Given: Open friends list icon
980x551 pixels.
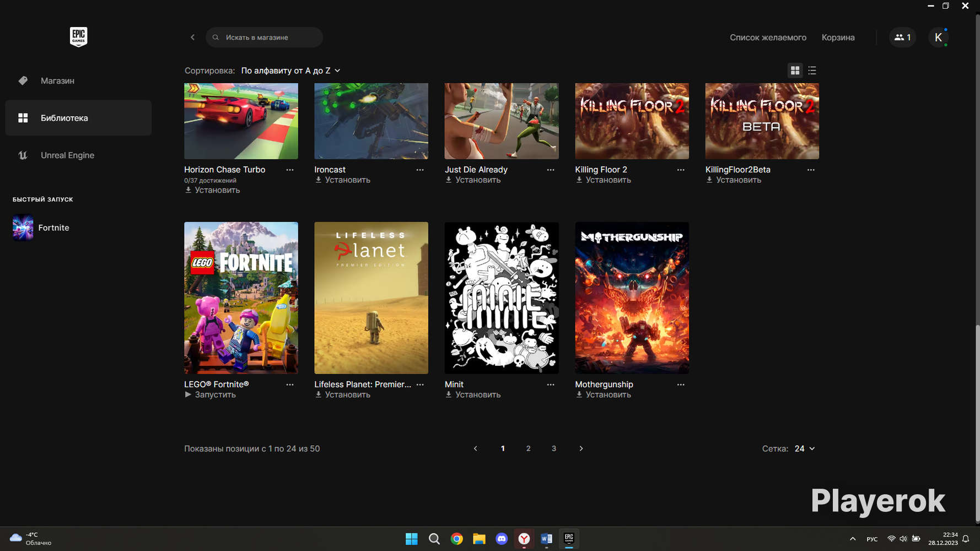Looking at the screenshot, I should pos(902,37).
